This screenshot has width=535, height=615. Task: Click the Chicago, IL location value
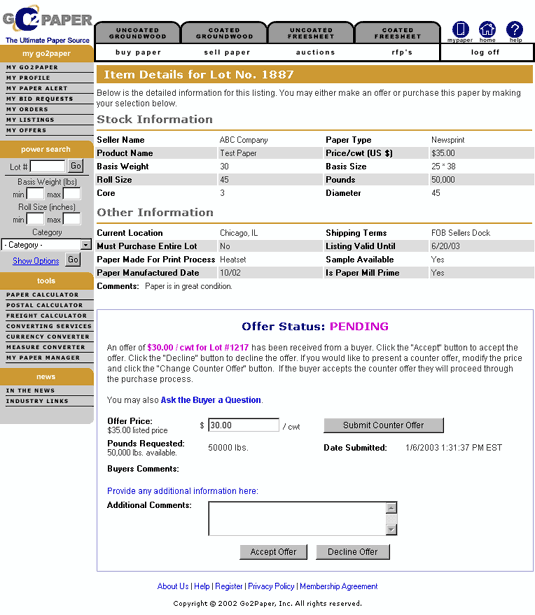pos(238,233)
